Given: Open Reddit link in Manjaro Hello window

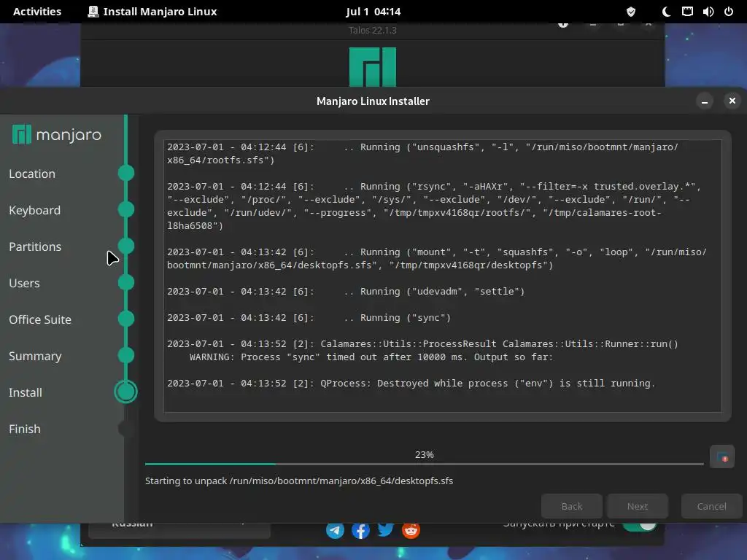Looking at the screenshot, I should tap(411, 530).
